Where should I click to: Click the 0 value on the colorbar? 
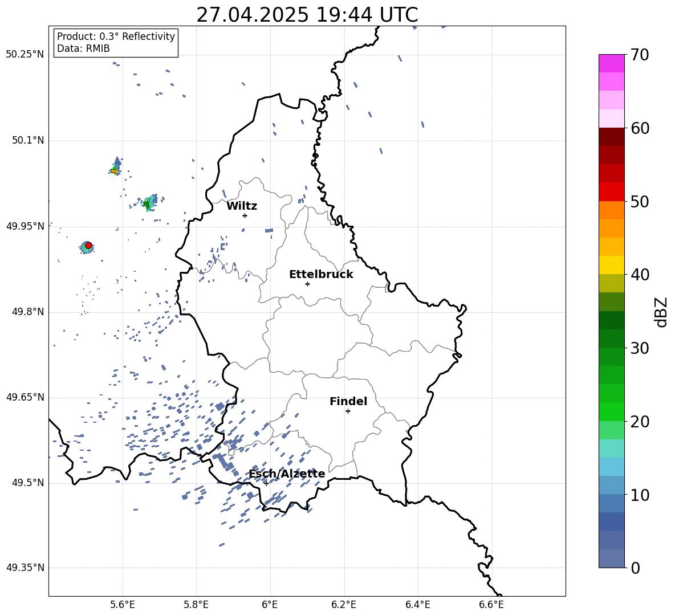(636, 568)
